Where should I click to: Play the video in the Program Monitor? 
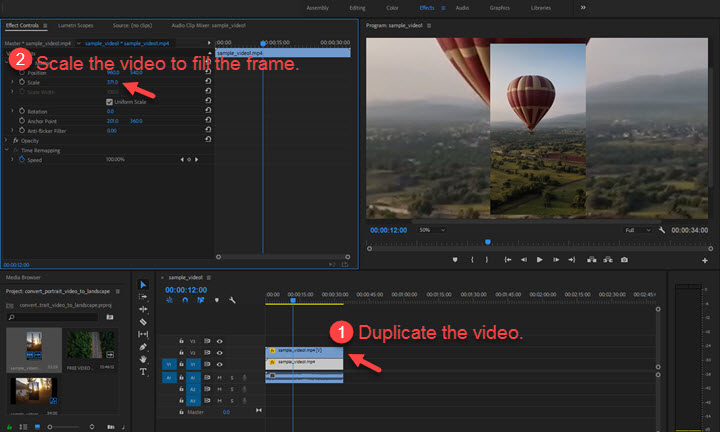pos(539,259)
